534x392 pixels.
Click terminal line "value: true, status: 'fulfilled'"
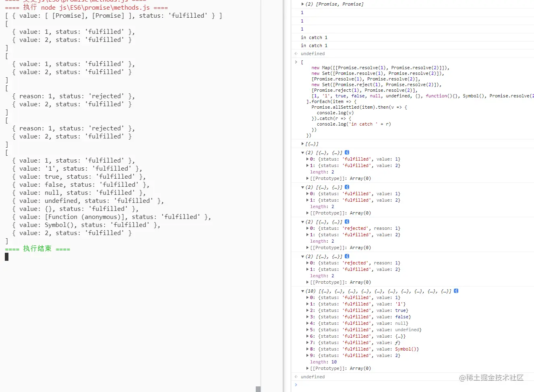(x=79, y=177)
